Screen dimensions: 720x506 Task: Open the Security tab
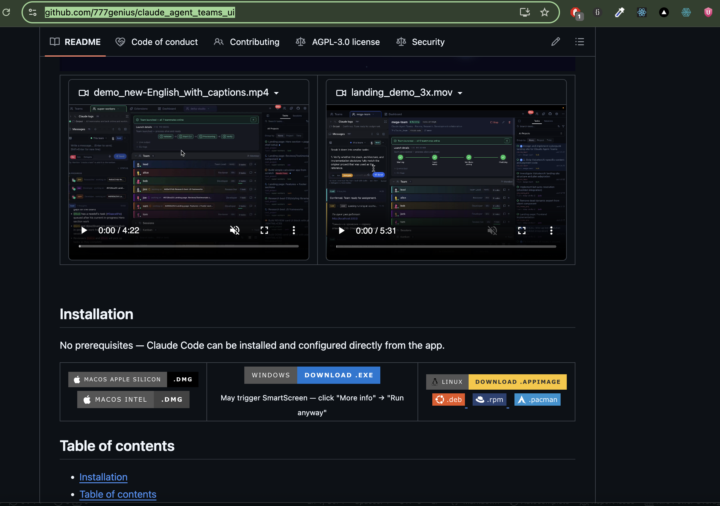[421, 42]
